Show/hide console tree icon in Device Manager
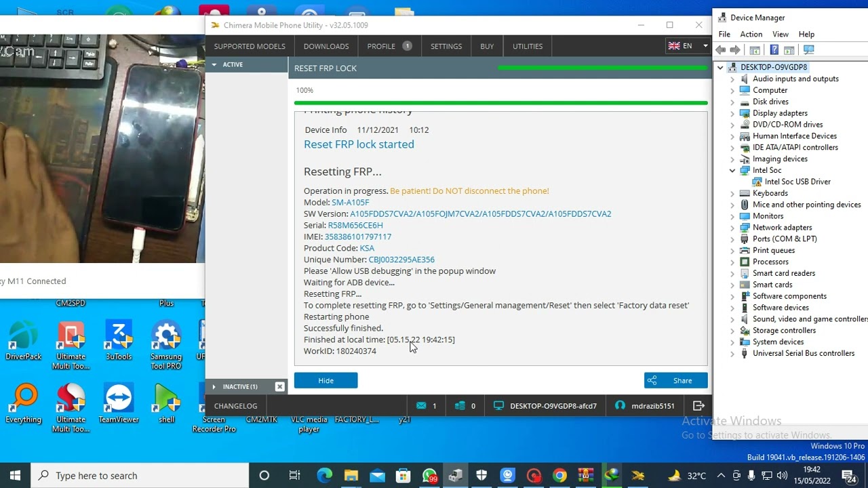The height and width of the screenshot is (488, 868). click(x=755, y=50)
